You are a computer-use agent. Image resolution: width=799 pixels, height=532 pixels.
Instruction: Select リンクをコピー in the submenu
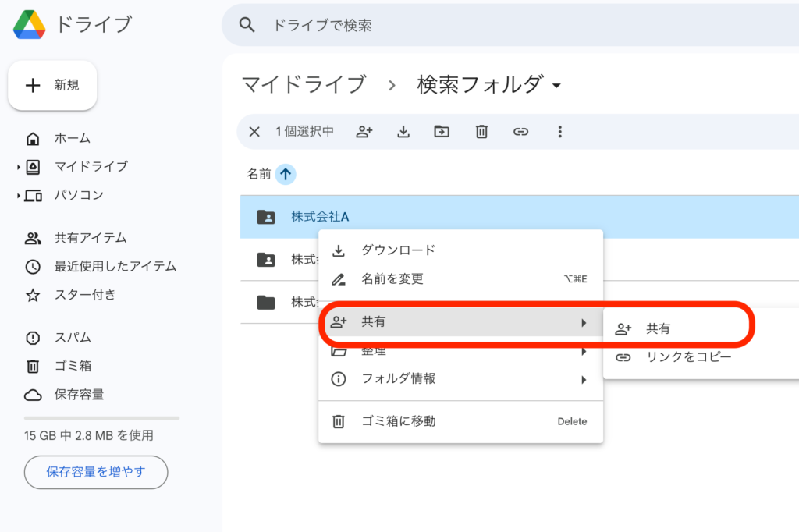pyautogui.click(x=688, y=357)
